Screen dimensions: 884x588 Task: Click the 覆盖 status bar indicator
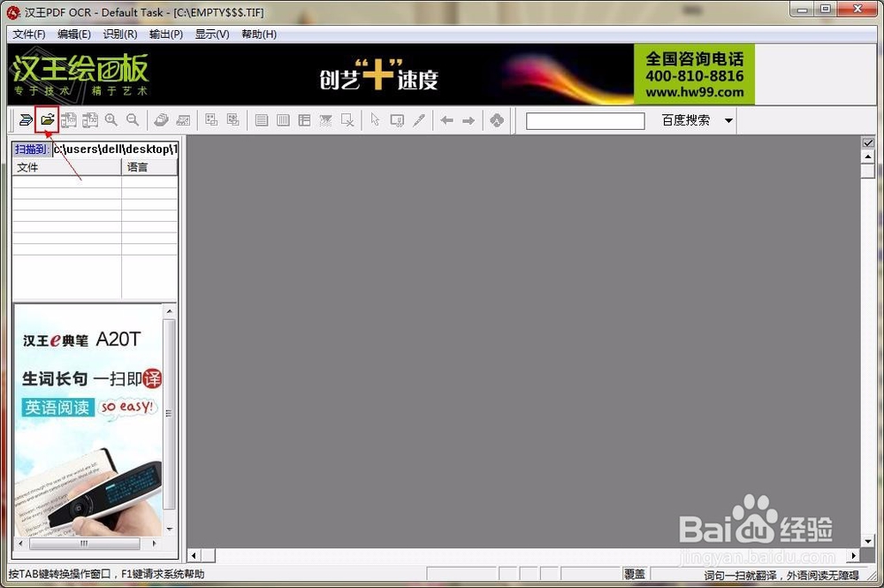634,574
